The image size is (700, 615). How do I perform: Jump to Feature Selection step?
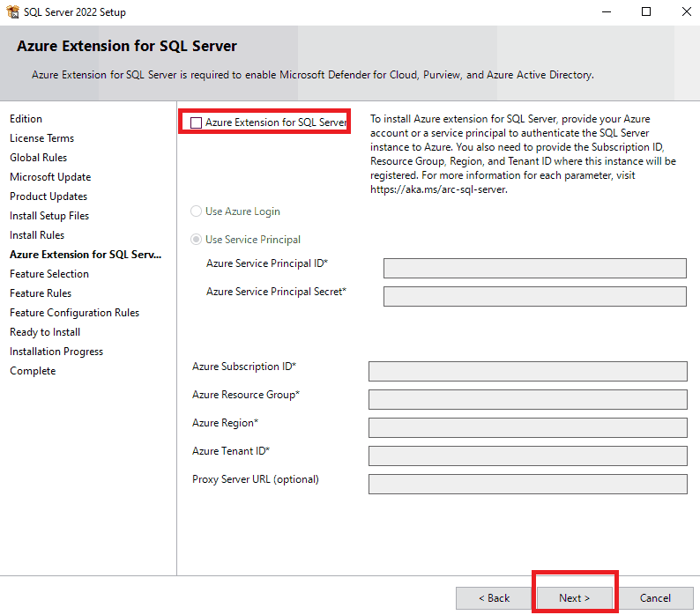pos(49,274)
